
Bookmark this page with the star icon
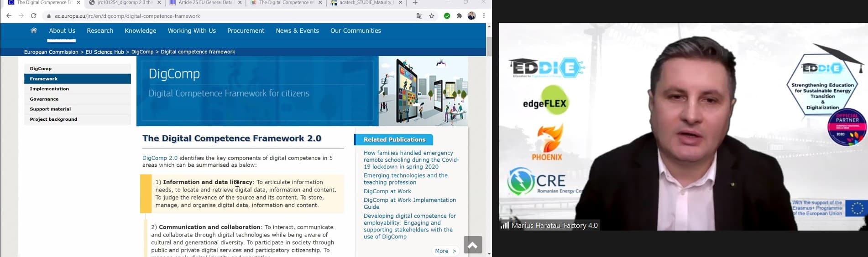click(432, 16)
